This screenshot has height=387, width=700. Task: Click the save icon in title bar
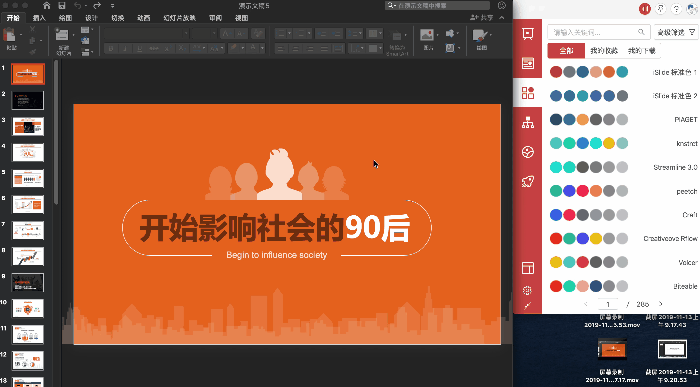point(62,6)
